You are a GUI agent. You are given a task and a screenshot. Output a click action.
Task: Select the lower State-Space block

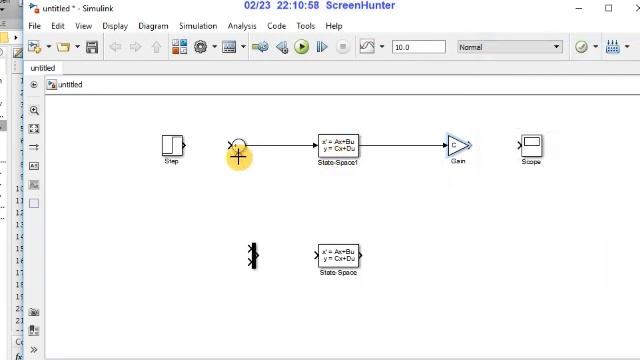point(338,256)
